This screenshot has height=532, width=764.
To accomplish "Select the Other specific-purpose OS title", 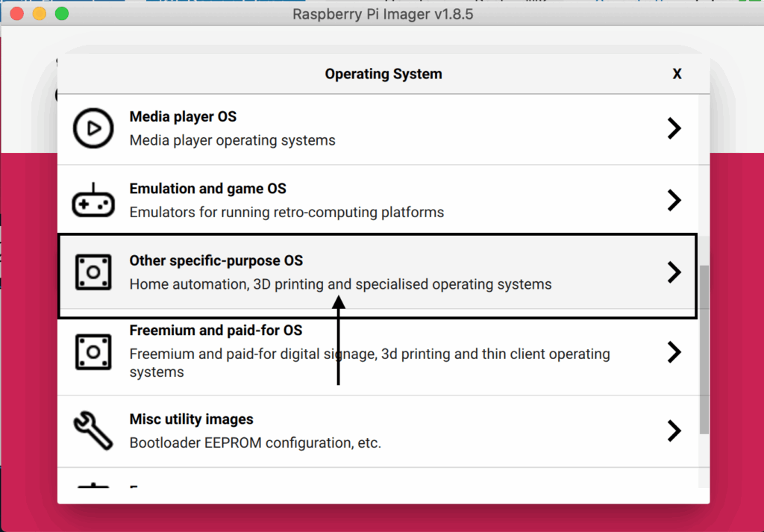I will coord(216,260).
